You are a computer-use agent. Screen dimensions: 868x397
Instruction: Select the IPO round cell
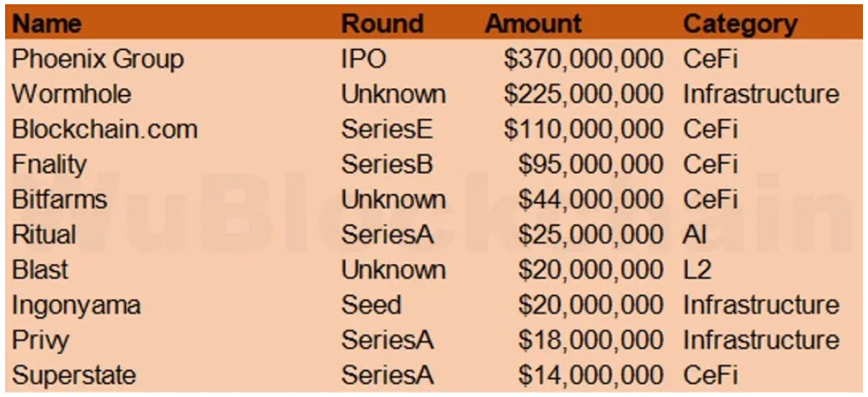362,59
